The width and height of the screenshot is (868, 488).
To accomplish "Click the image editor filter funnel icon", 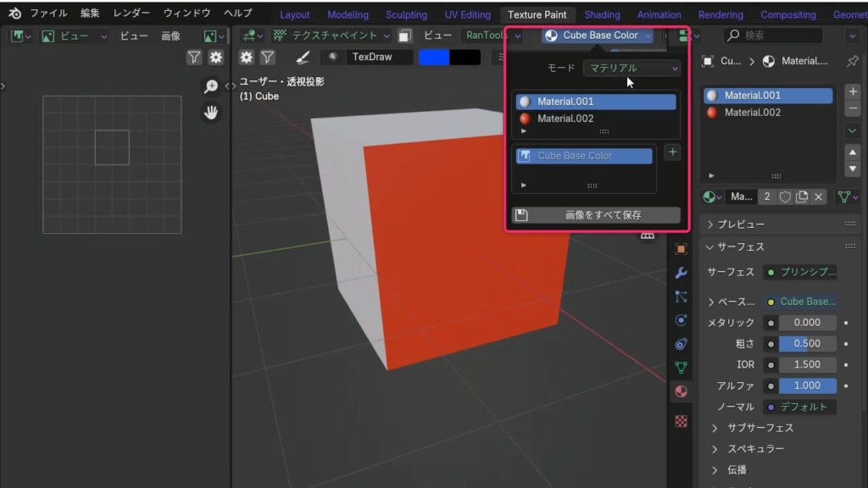I will [194, 57].
